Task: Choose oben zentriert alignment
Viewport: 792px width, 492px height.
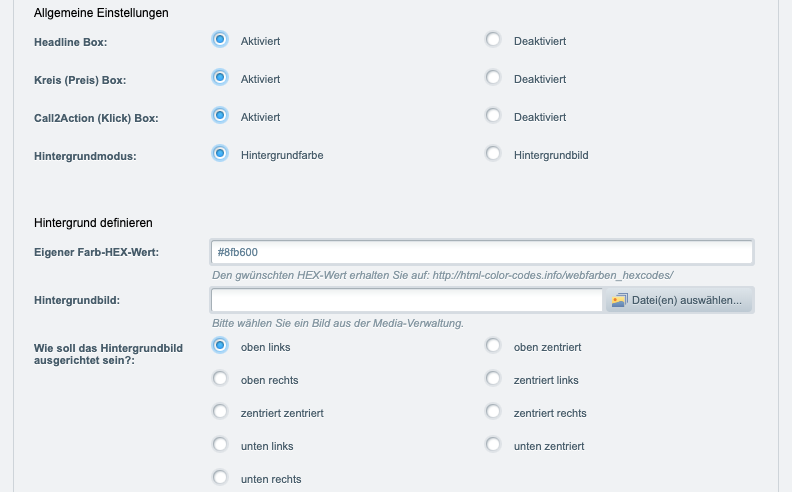Action: click(x=493, y=346)
